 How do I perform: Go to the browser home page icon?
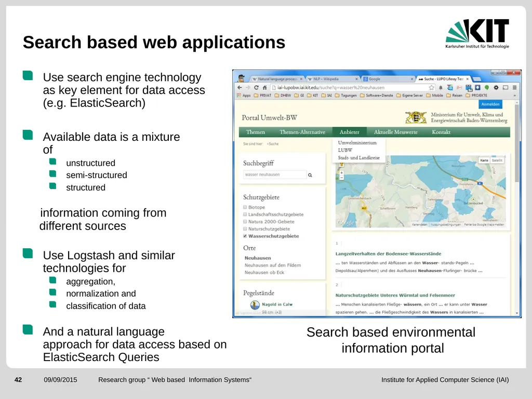(x=264, y=87)
